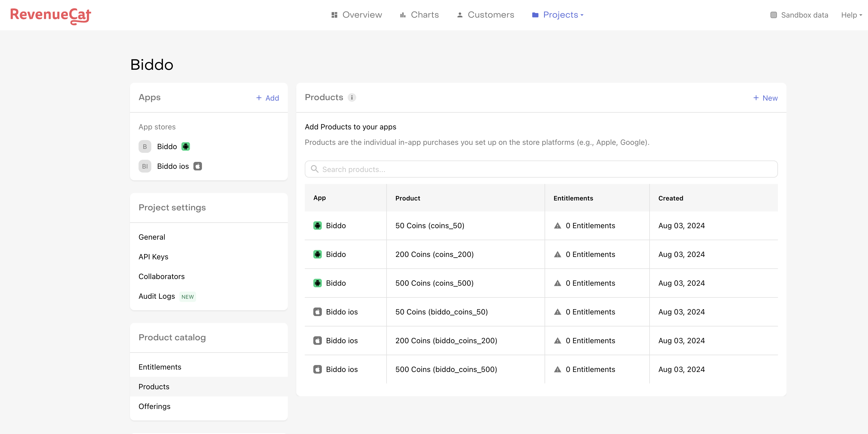Open the Biddo ios app
868x434 pixels.
(173, 166)
